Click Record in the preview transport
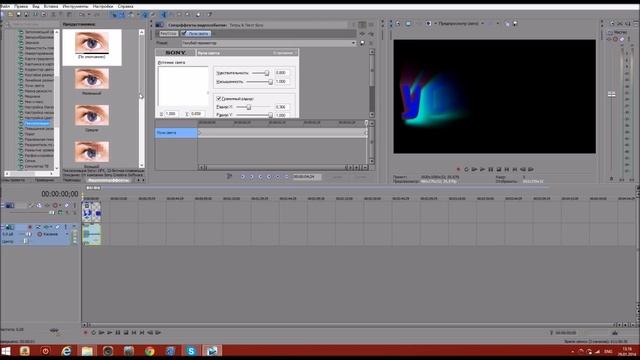This screenshot has width=640, height=360. [x=458, y=169]
